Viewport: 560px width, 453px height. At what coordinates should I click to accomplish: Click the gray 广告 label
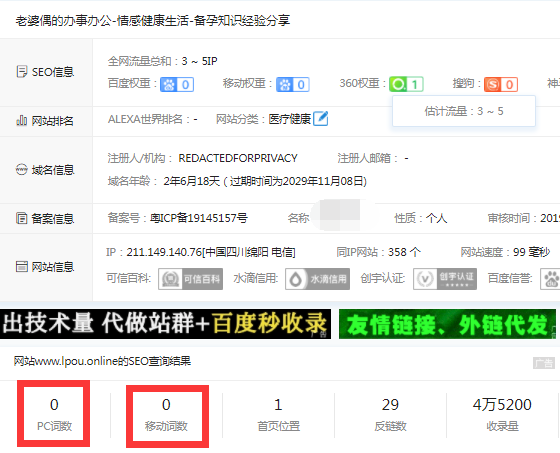click(x=544, y=363)
